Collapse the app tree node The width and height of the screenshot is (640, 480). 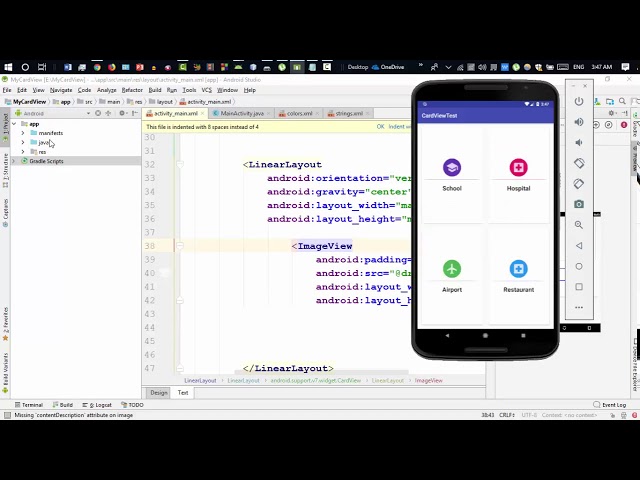tap(14, 124)
